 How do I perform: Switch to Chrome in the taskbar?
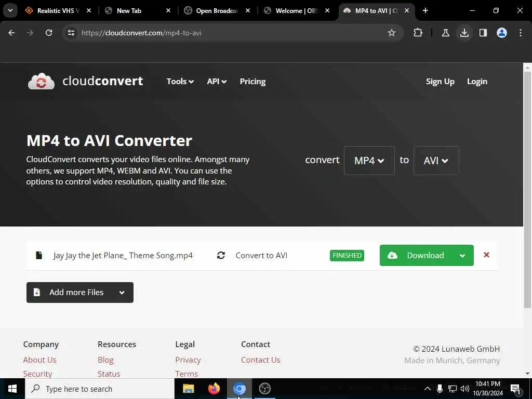[x=239, y=389]
